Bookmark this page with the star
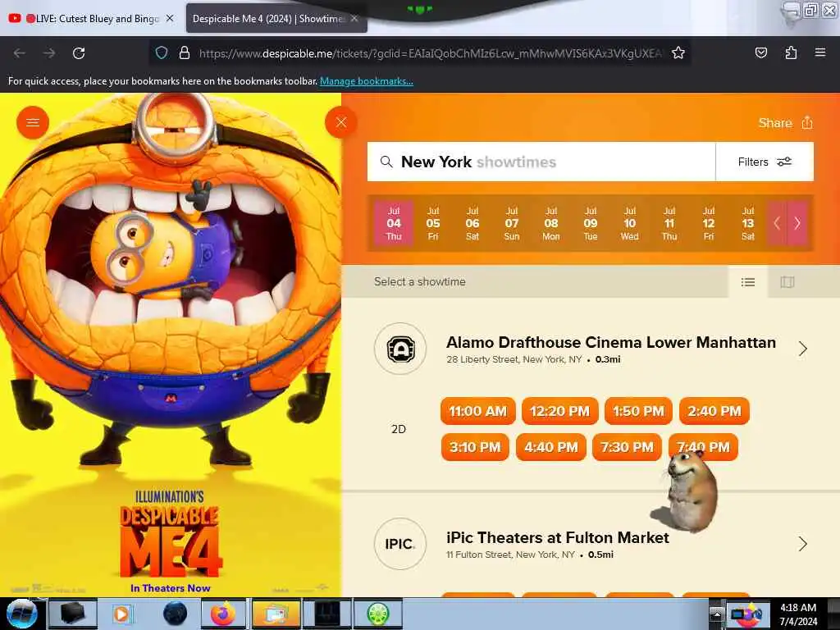The width and height of the screenshot is (840, 630). (x=678, y=52)
